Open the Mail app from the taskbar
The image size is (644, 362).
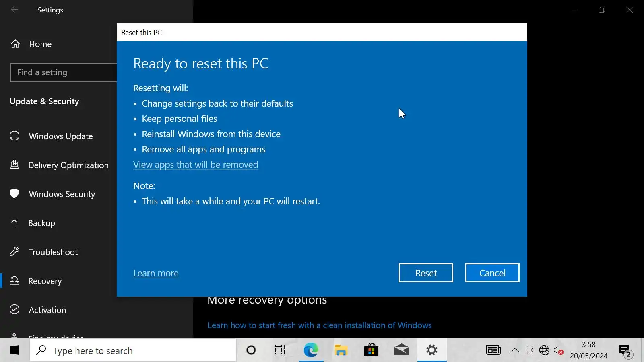point(401,350)
